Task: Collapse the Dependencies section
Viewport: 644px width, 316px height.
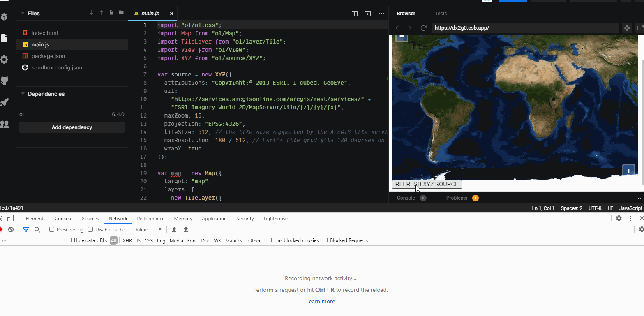Action: [x=23, y=94]
